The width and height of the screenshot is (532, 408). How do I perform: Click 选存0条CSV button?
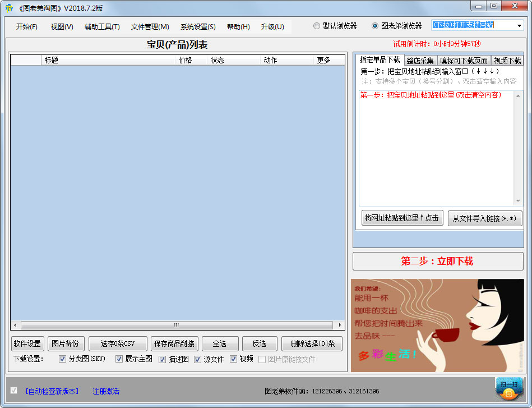(117, 343)
